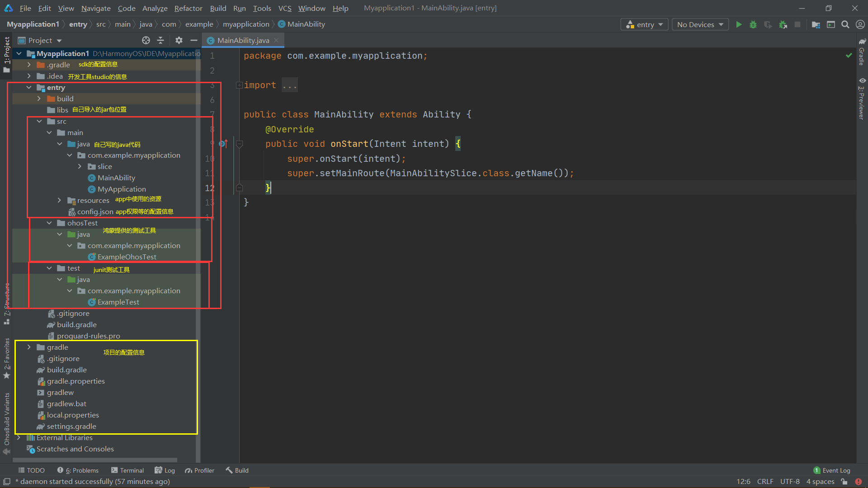
Task: Expand the build folder under entry
Action: click(39, 99)
